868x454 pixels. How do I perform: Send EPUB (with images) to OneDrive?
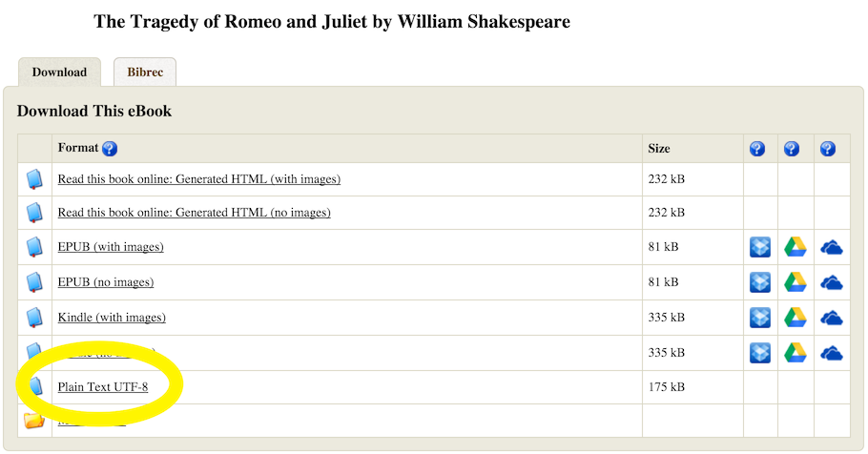tap(832, 247)
